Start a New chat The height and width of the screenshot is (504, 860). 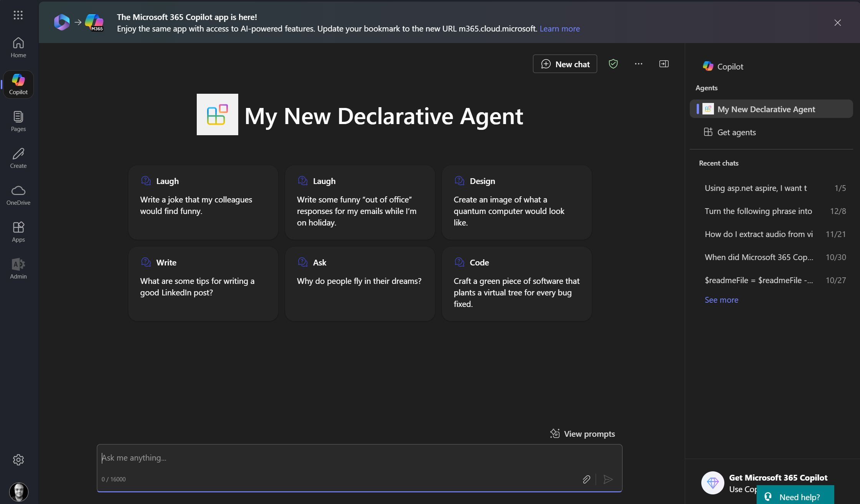coord(565,64)
